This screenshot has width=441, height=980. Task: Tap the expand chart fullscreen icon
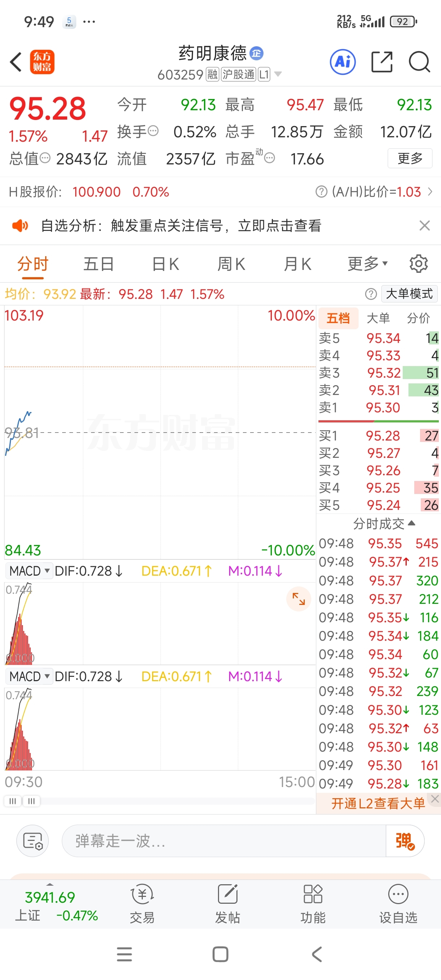299,599
